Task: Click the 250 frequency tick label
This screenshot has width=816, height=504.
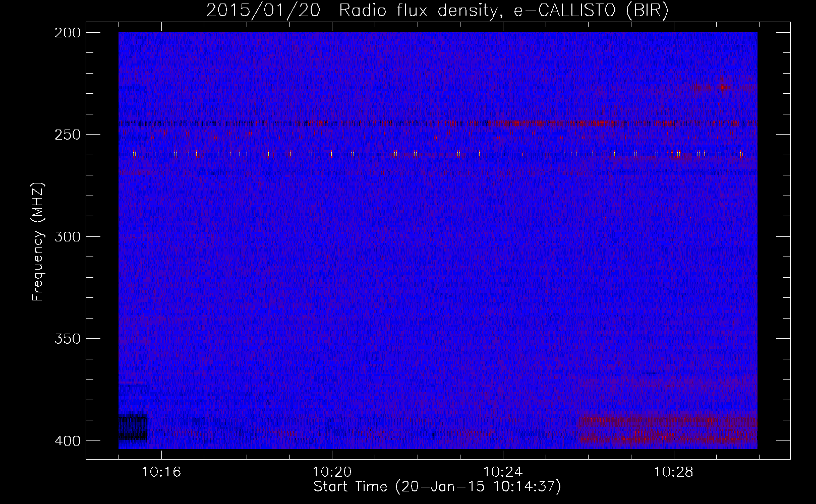Action: (x=68, y=135)
